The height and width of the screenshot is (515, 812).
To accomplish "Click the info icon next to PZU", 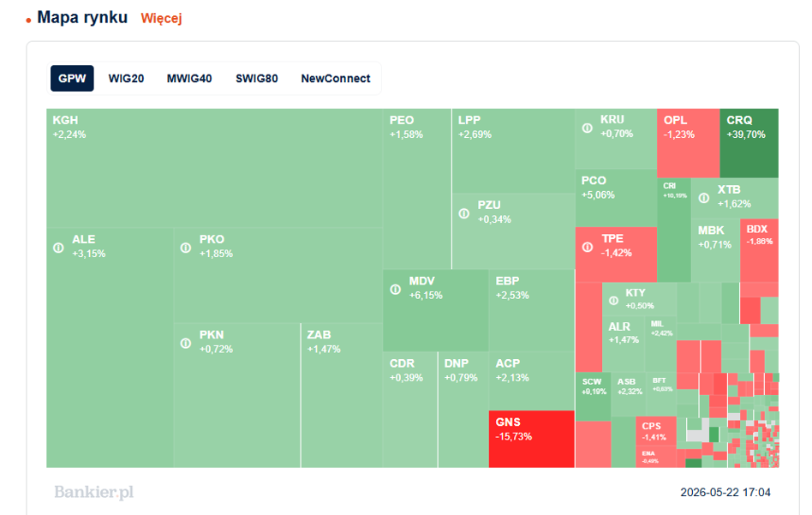I will point(464,213).
